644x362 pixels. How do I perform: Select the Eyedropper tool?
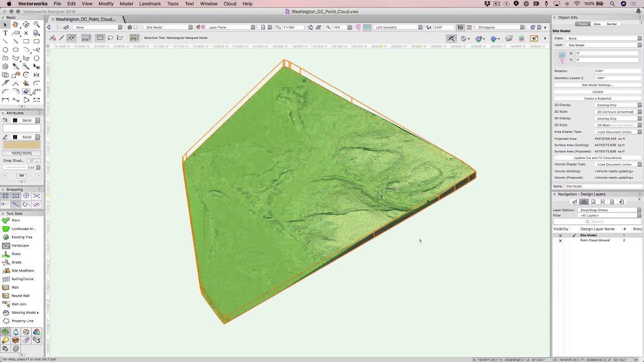click(15, 66)
